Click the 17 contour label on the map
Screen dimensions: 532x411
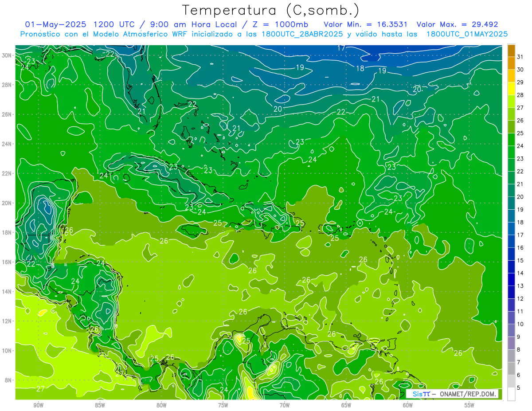click(x=341, y=48)
